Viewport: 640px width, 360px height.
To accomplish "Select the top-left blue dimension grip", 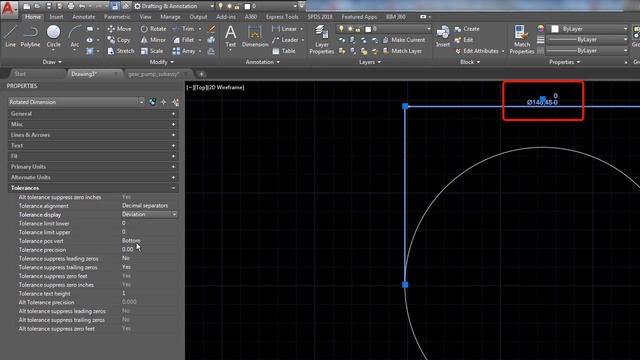I will point(405,106).
